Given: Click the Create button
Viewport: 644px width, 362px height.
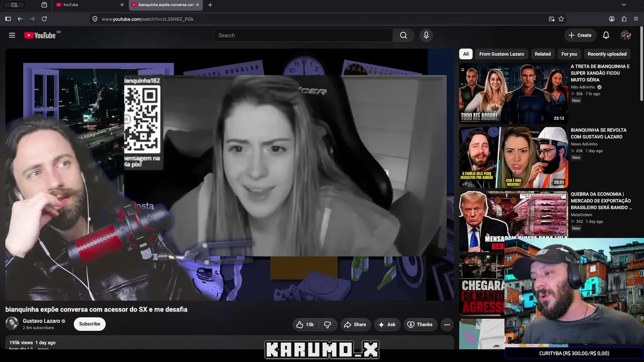Looking at the screenshot, I should click(580, 35).
